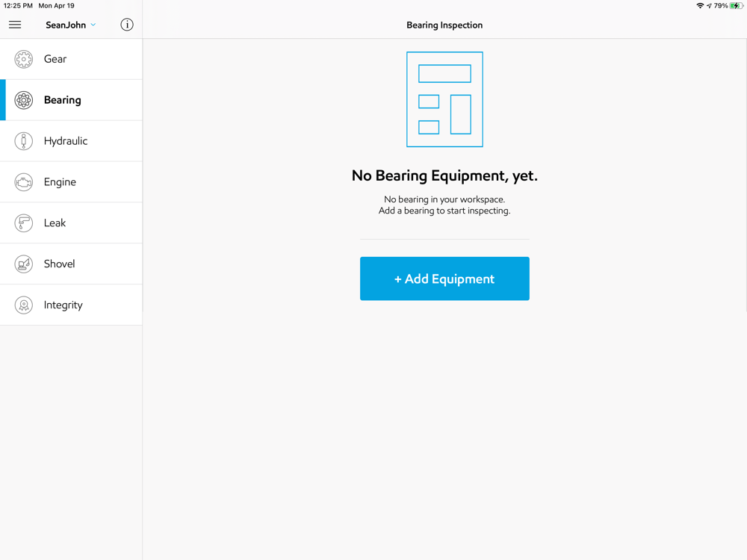Open the hamburger menu icon
The image size is (747, 560).
15,25
